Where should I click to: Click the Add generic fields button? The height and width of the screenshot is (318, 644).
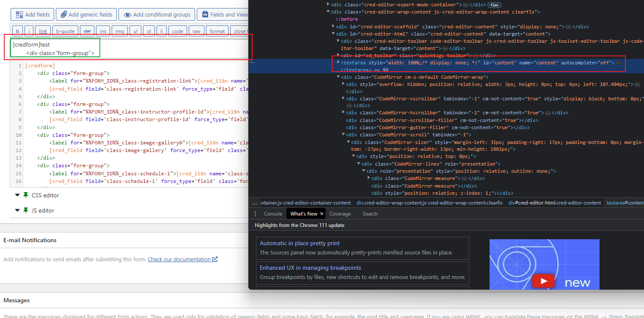86,14
